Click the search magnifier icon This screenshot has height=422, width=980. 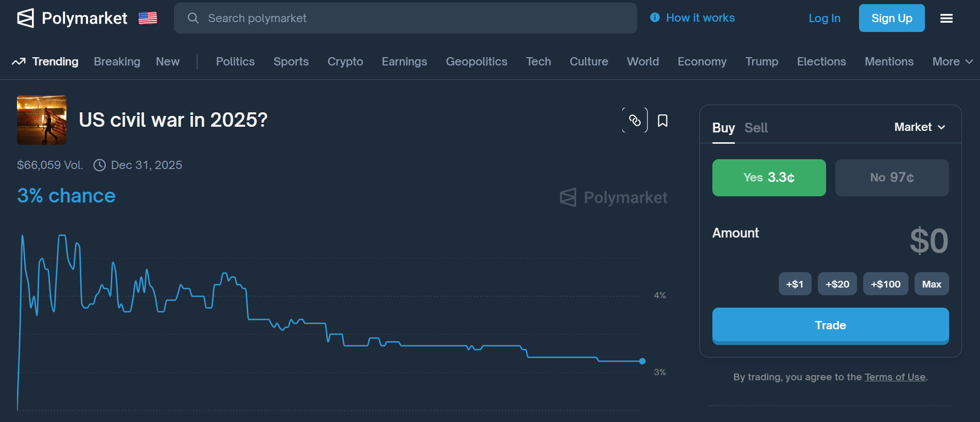(193, 18)
